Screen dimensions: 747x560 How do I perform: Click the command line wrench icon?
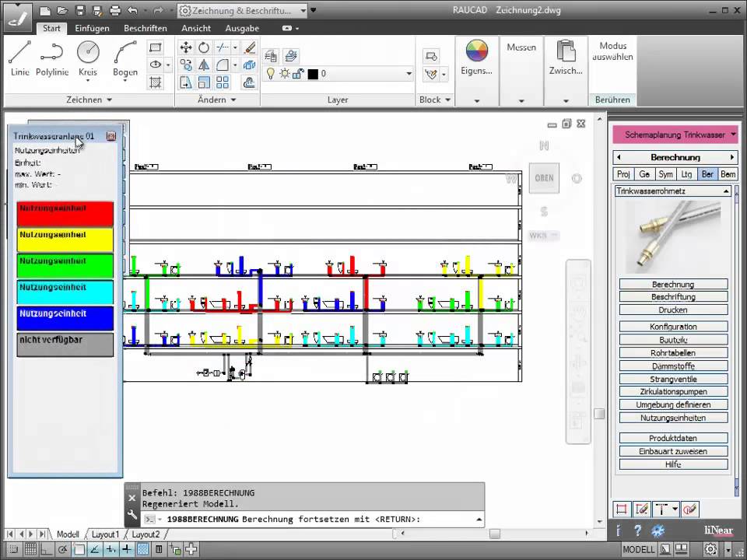(132, 515)
